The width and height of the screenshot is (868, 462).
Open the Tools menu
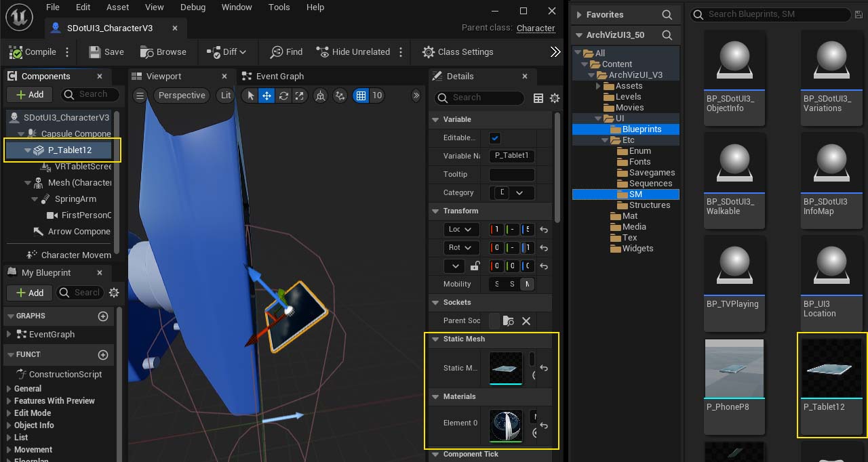pyautogui.click(x=279, y=7)
